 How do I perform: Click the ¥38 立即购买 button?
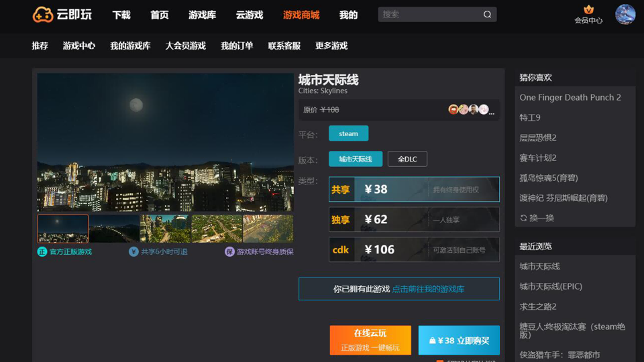tap(459, 341)
